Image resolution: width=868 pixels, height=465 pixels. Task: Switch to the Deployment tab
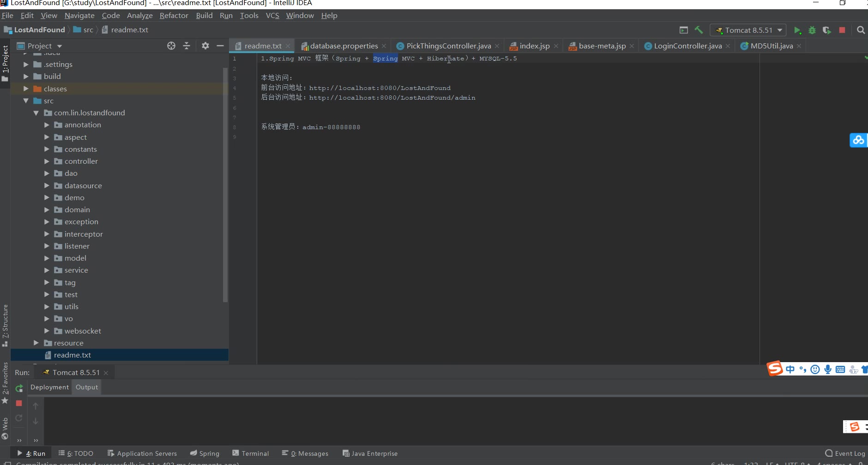point(49,387)
